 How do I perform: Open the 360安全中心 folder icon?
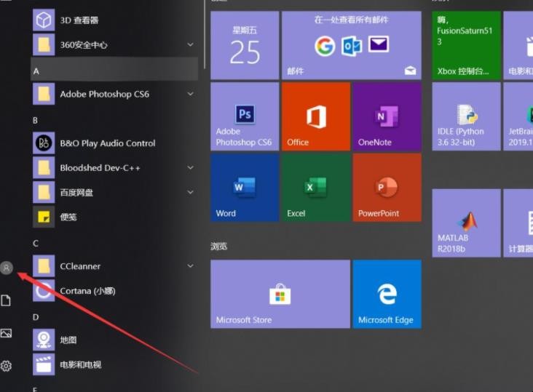click(44, 44)
